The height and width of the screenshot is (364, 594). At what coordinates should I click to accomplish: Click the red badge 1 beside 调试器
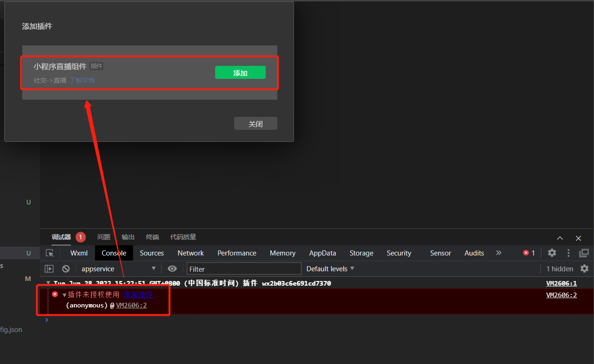[x=81, y=237]
